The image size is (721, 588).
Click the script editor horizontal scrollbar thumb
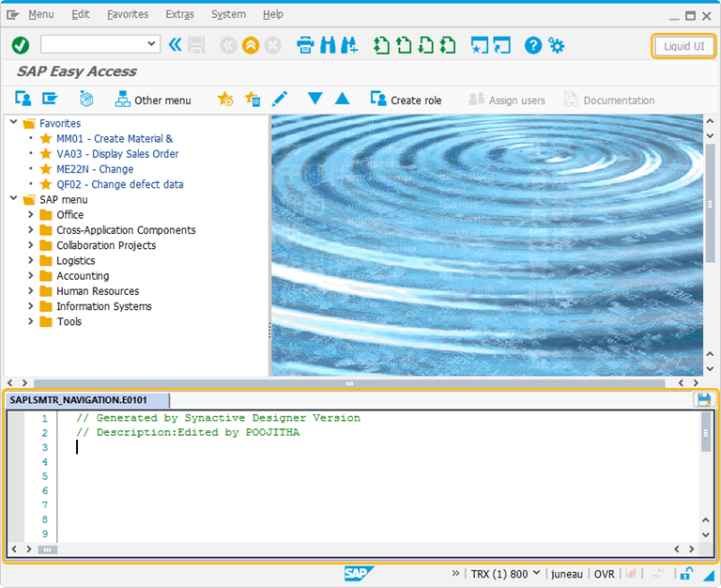tap(47, 549)
